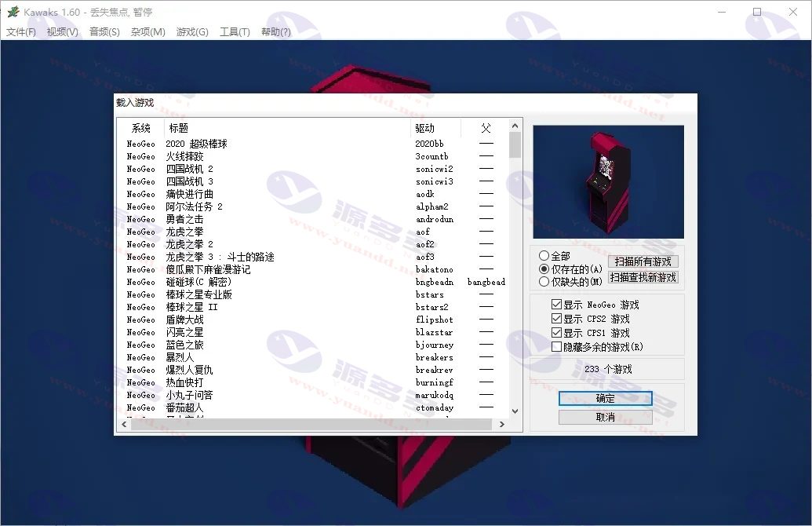Click the horizontal scrollbar thumb in game list
812x526 pixels.
pos(311,424)
